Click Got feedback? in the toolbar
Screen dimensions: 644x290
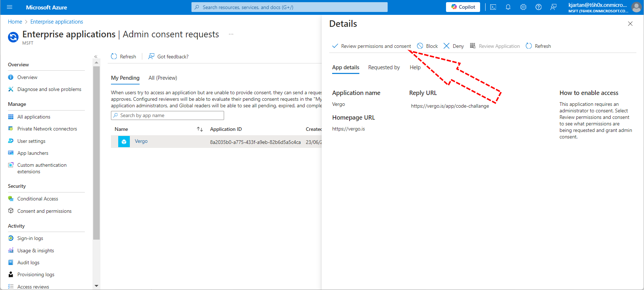168,57
